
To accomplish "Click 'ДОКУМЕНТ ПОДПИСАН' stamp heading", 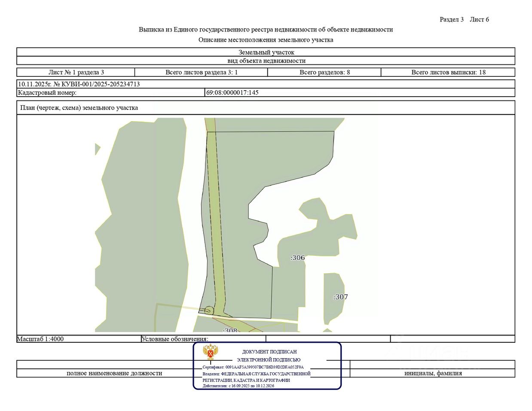I will point(269,352).
